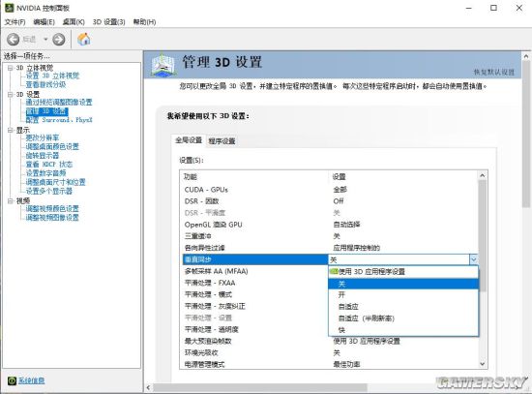Select 配置 Surround, PhysX tree item
Screen dimensions: 532x394
[x=59, y=120]
